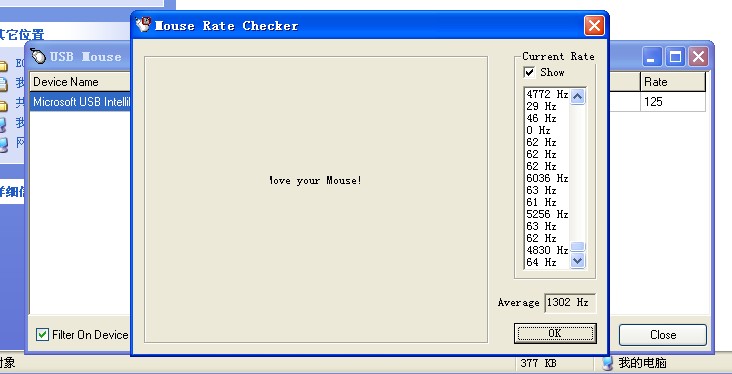Click the Rate column header in USB Mouse
The image size is (732, 374).
[x=673, y=82]
